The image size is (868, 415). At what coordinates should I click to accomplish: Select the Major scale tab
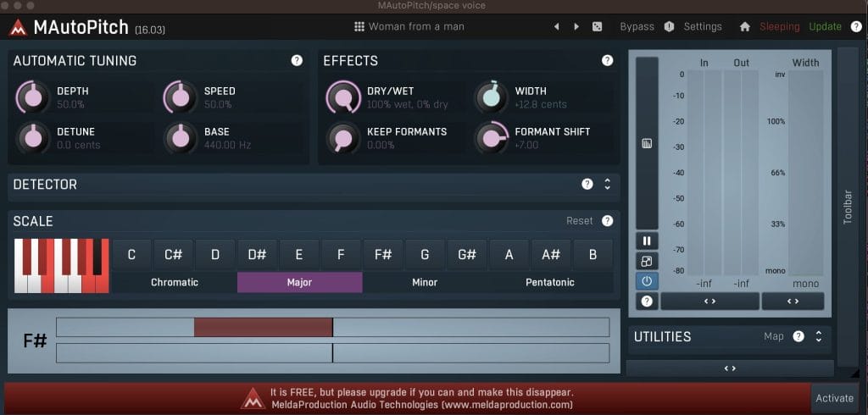click(299, 282)
